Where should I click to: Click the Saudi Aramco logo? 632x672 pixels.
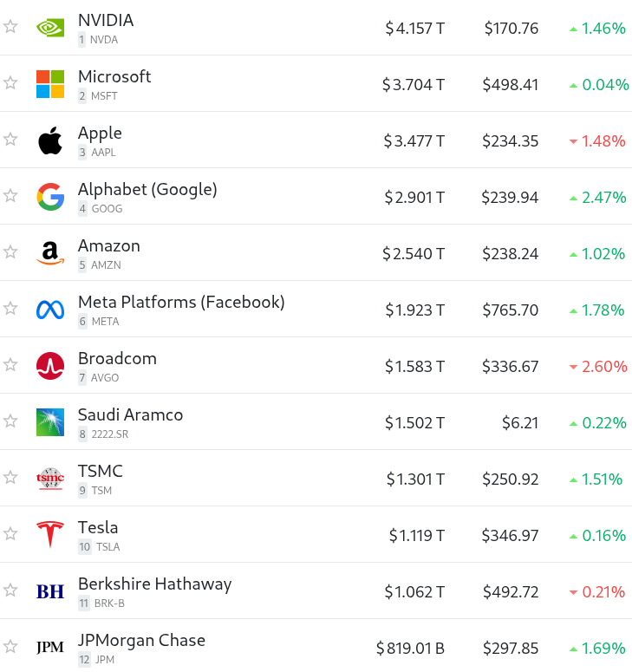[50, 422]
